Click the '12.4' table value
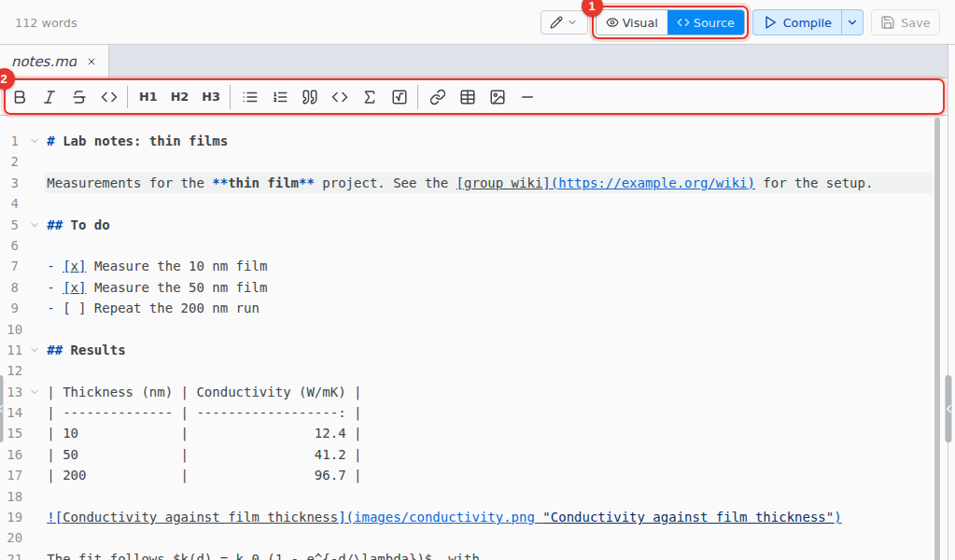 (x=330, y=434)
